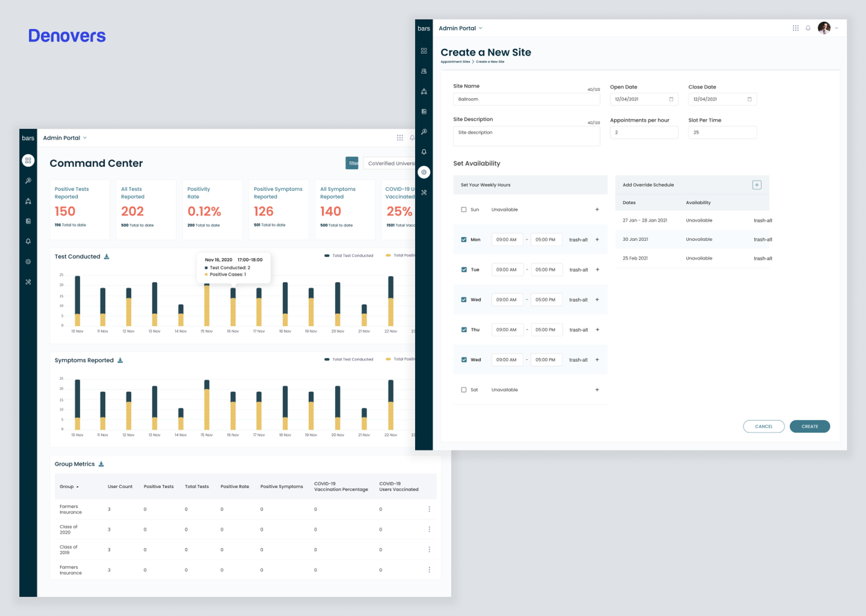Open search icon in Create a New Site sidebar
Screen dimensions: 866x616
tap(424, 132)
